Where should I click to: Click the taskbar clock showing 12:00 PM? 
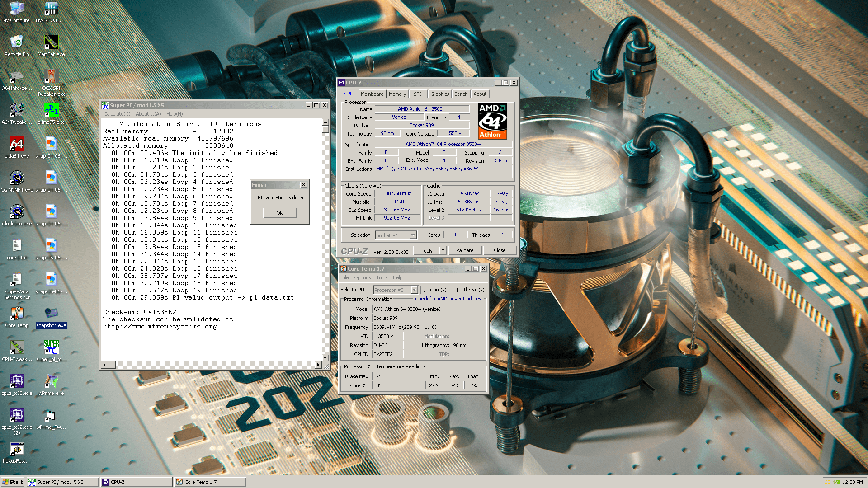pyautogui.click(x=853, y=482)
